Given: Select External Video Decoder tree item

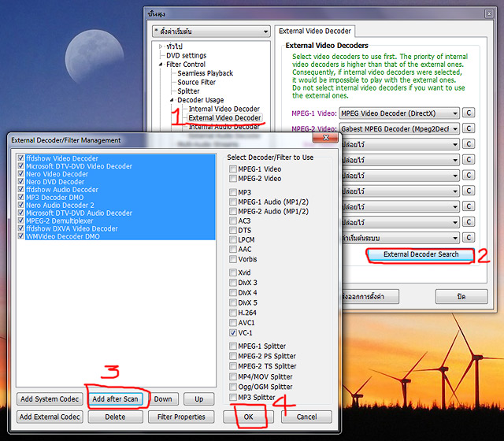Looking at the screenshot, I should pyautogui.click(x=224, y=117).
